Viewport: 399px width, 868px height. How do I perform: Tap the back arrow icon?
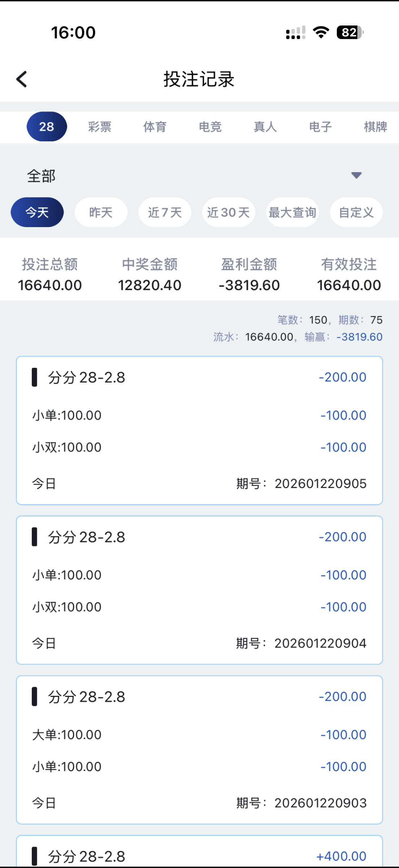[22, 79]
